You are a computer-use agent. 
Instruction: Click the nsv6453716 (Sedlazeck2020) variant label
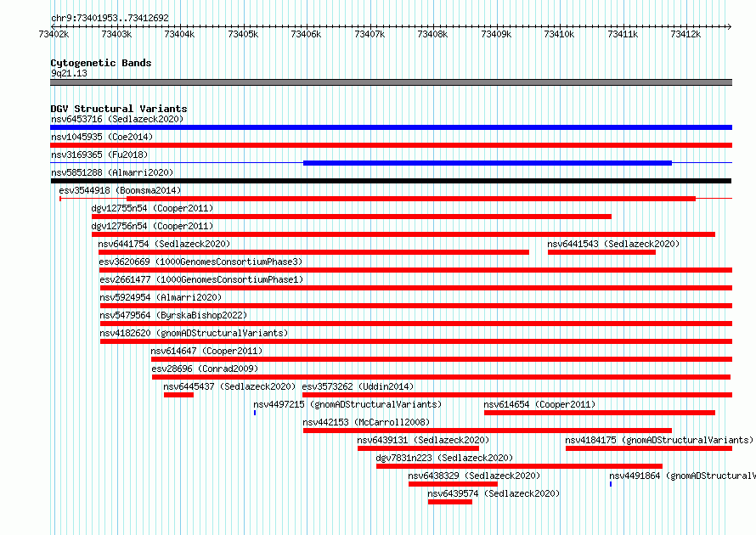(117, 119)
